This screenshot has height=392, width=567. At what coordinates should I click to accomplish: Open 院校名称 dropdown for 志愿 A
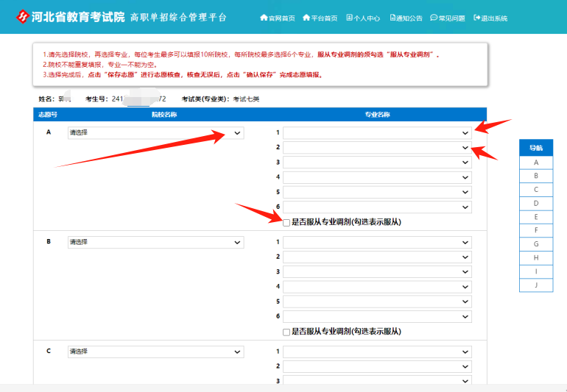coord(155,133)
